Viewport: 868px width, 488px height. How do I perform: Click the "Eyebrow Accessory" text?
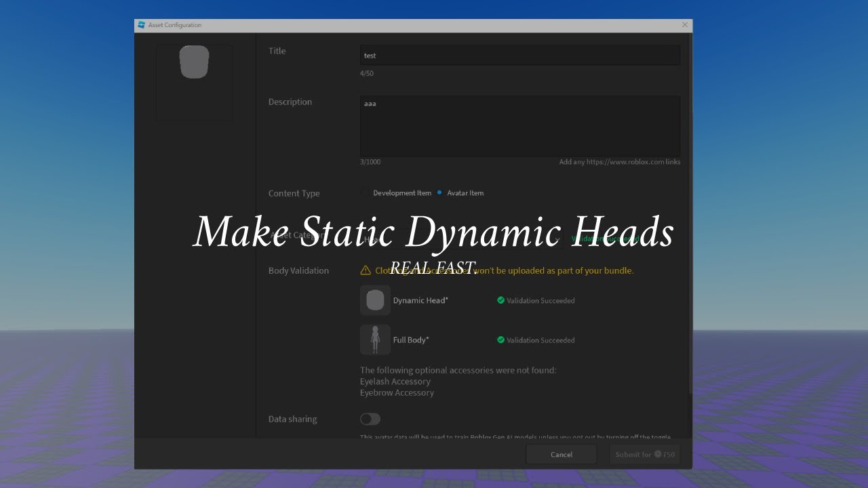pos(397,392)
